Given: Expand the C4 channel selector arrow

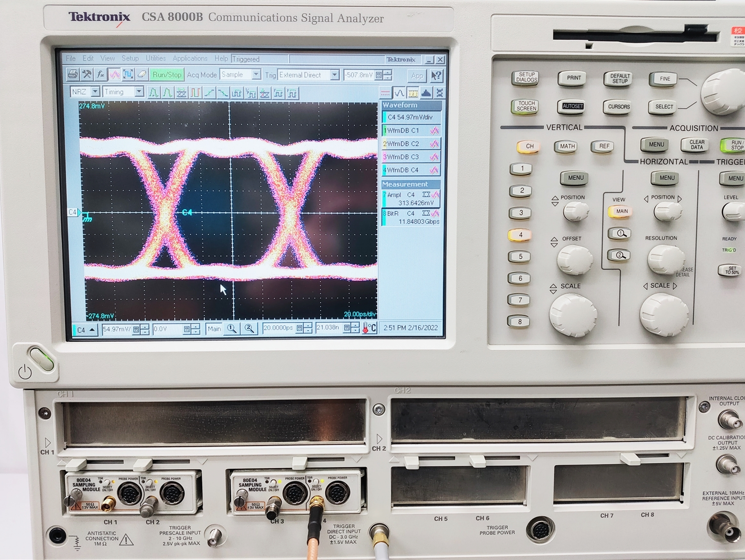Looking at the screenshot, I should [92, 330].
